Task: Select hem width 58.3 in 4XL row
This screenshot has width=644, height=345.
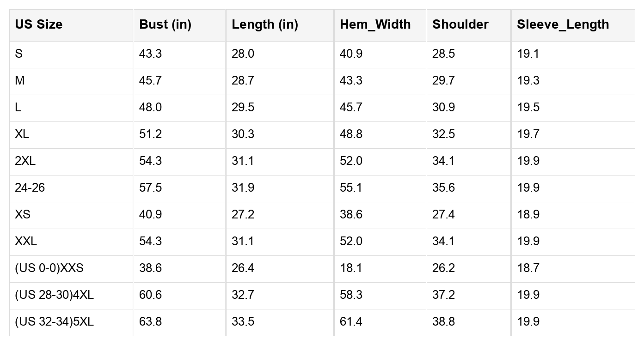Action: tap(351, 295)
